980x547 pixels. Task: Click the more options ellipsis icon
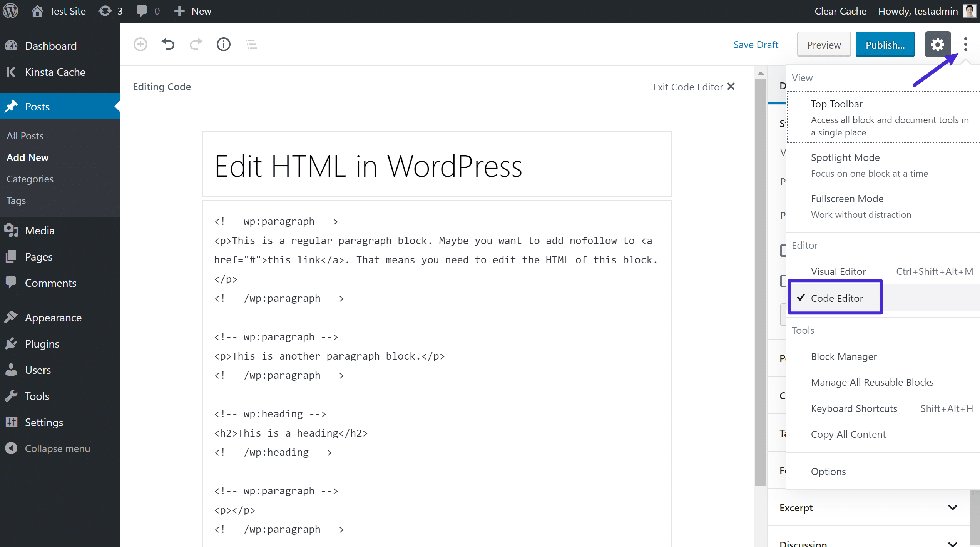tap(966, 44)
